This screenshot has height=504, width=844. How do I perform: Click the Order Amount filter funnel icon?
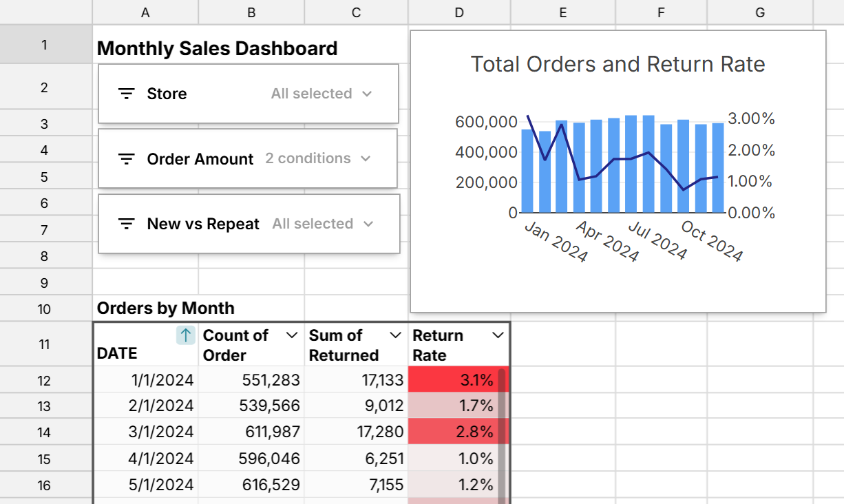[x=127, y=158]
